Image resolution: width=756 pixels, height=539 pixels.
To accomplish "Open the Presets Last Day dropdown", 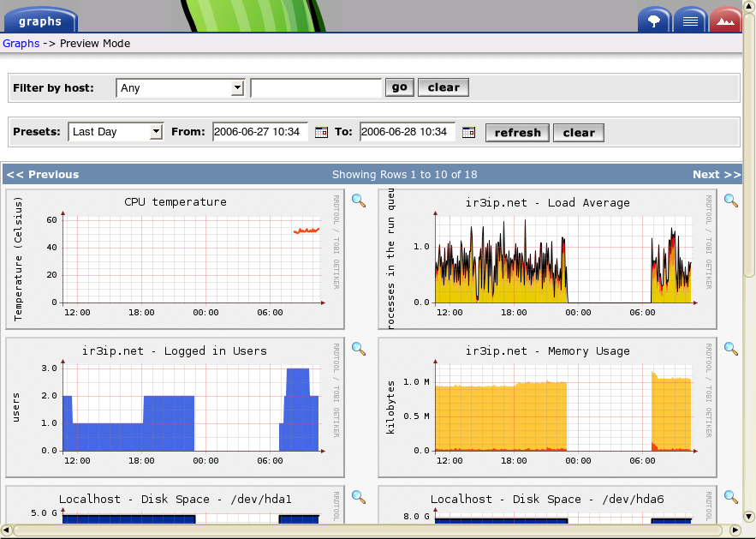I will pos(116,132).
